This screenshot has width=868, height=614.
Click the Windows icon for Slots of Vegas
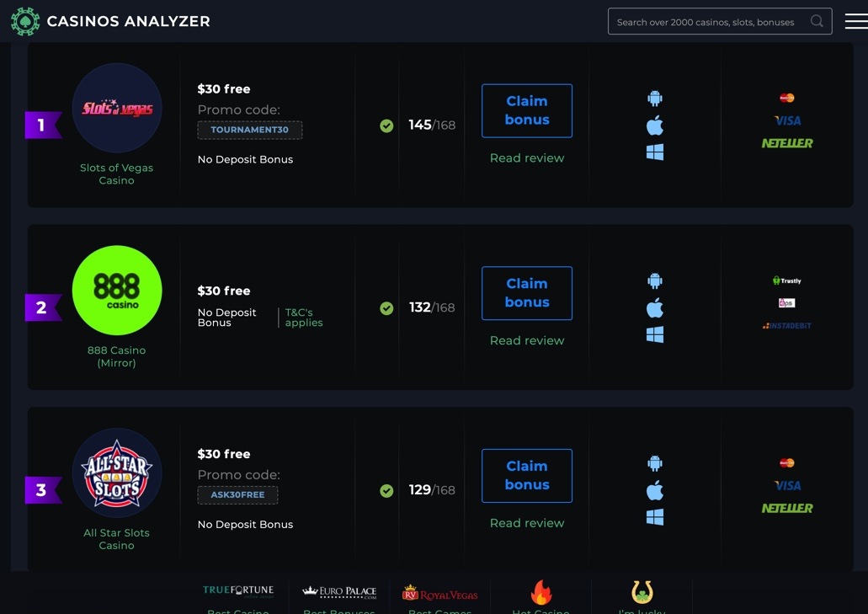pos(655,152)
